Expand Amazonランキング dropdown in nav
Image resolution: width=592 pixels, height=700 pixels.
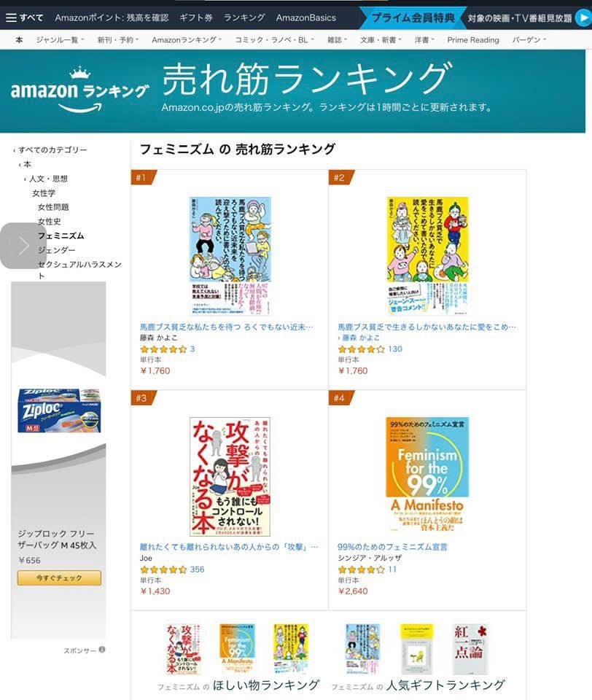(187, 40)
